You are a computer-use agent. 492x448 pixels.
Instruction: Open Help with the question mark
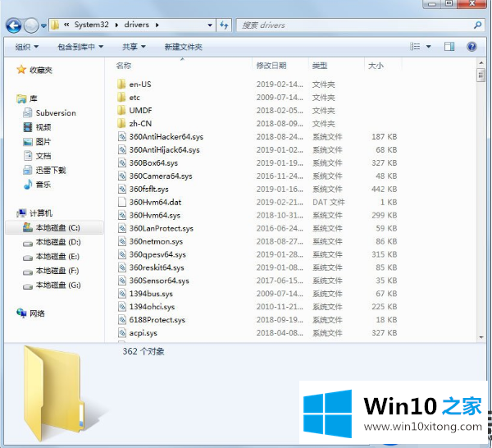[471, 47]
